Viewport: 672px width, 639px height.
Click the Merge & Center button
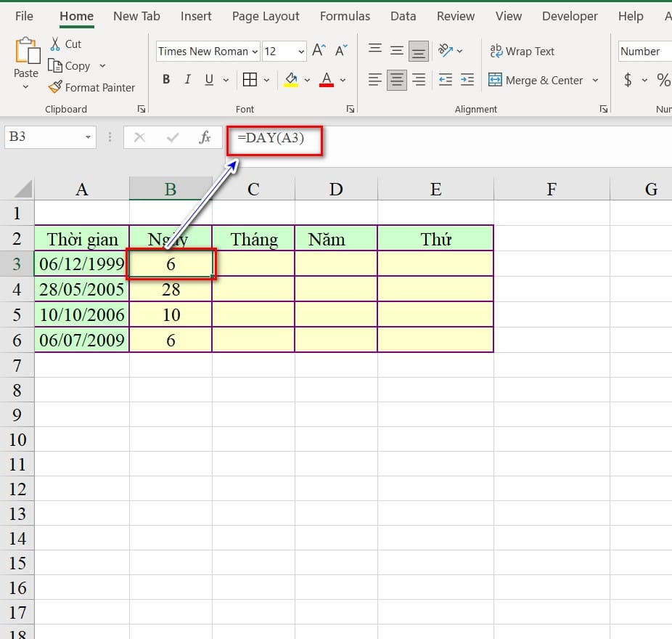(536, 80)
